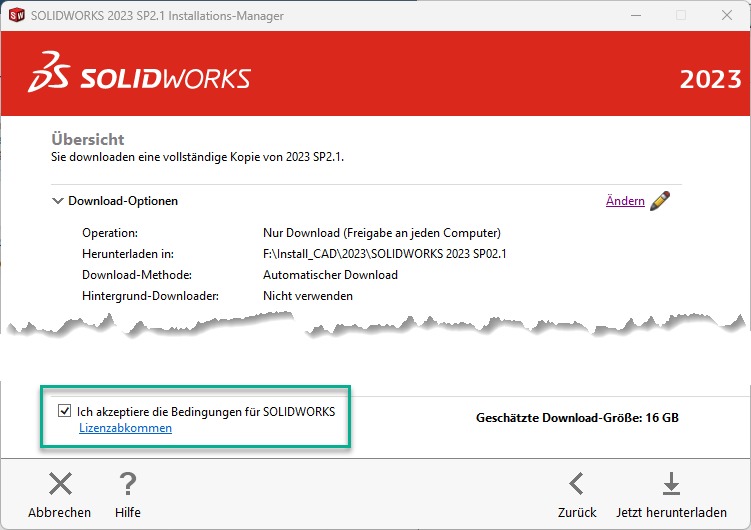Click the Zurück back arrow icon

(x=576, y=484)
